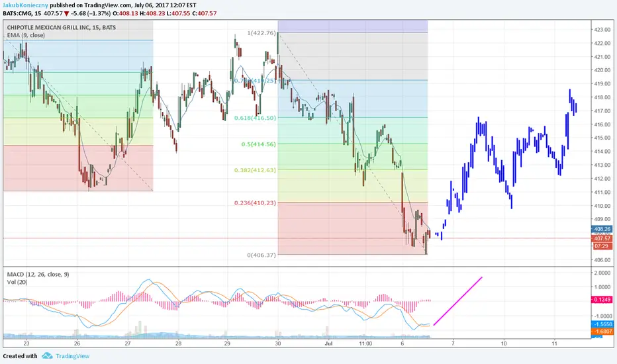Screen dimensions: 617x364
Task: Click the magenta MACD trend line
Action: point(457,301)
